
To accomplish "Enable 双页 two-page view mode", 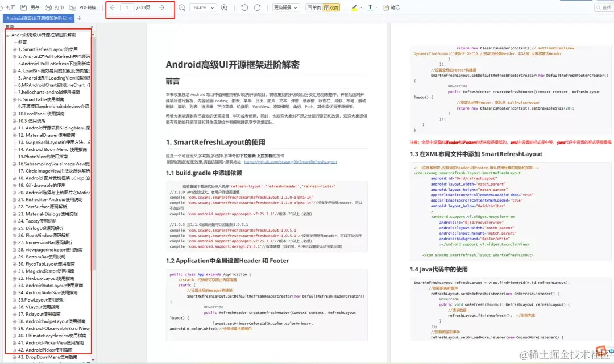I will coord(333,7).
